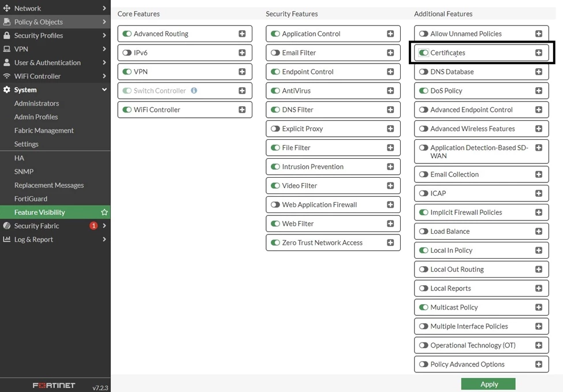This screenshot has width=563, height=392.
Task: Click the plus icon beside Advanced Routing
Action: tap(242, 33)
